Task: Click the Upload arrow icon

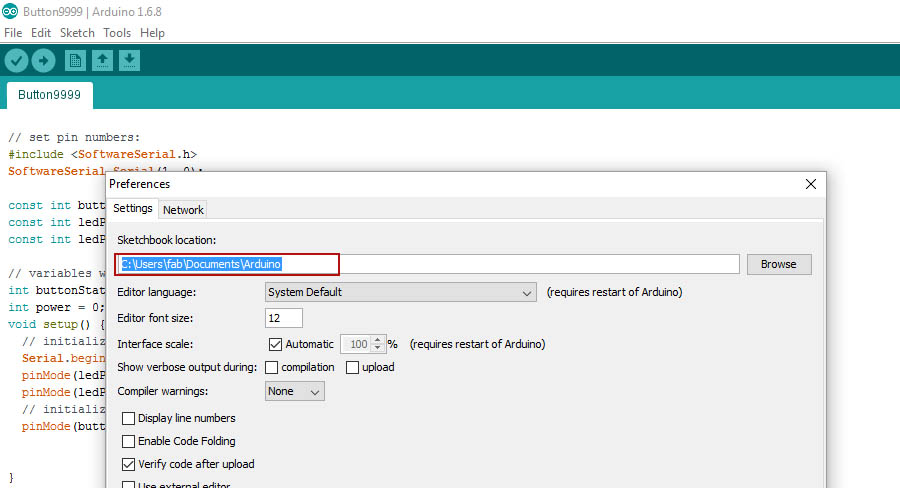Action: tap(43, 60)
